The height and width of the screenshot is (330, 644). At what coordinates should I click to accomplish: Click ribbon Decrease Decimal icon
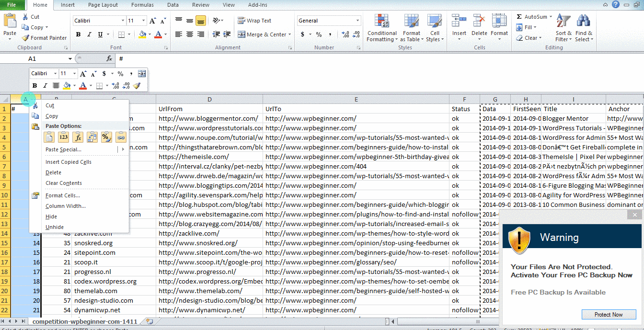tap(356, 34)
